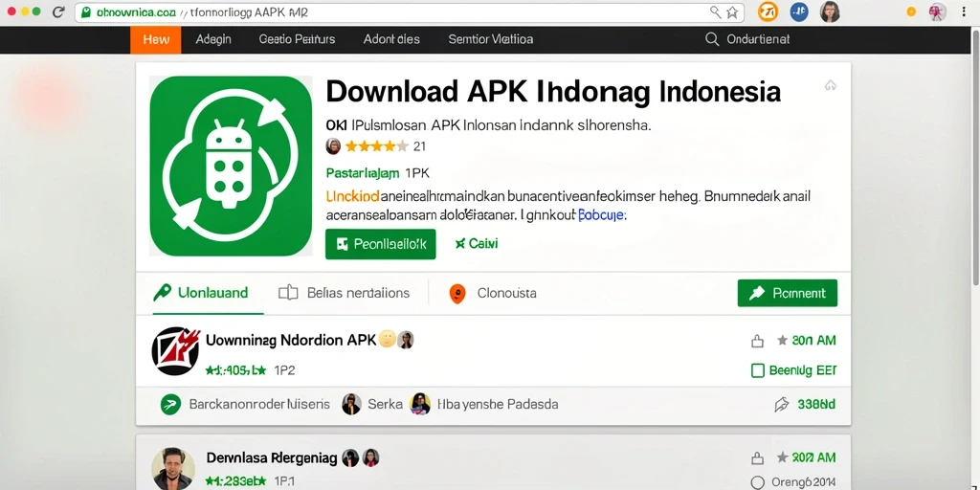This screenshot has width=980, height=490.
Task: Click the reviewer avatar beside star rating
Action: coord(334,146)
